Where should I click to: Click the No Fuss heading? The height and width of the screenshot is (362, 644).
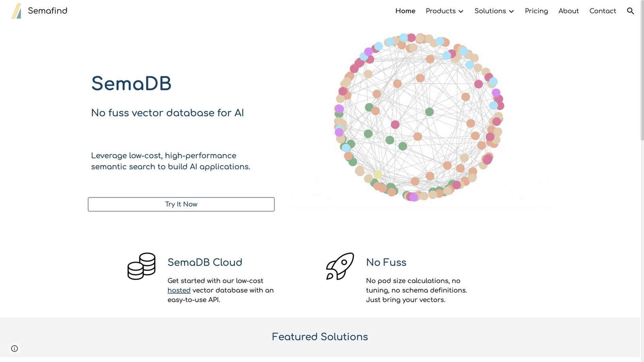pyautogui.click(x=386, y=262)
